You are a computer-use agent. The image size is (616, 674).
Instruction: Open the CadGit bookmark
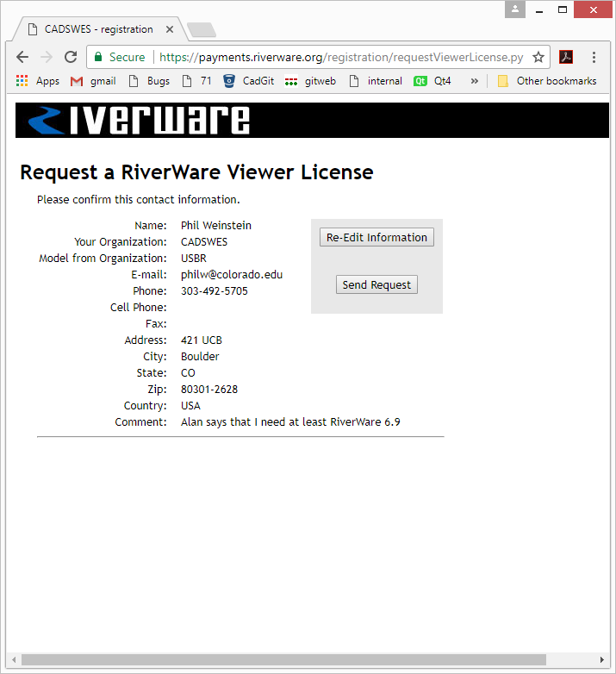point(249,81)
